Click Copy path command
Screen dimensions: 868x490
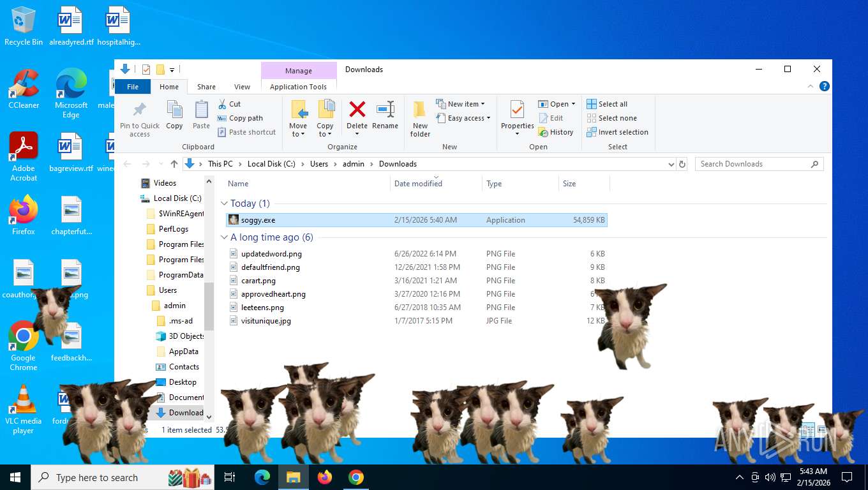point(240,118)
